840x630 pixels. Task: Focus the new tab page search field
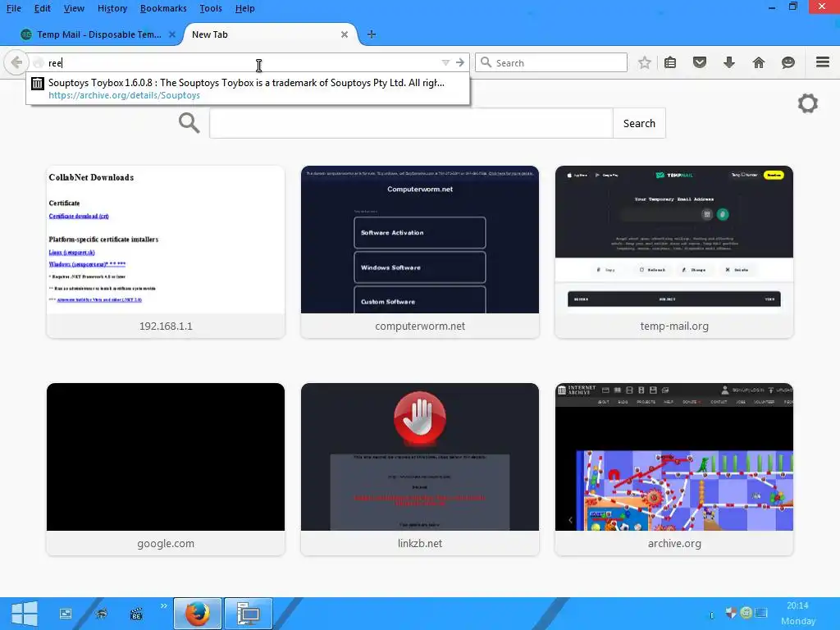click(x=411, y=123)
